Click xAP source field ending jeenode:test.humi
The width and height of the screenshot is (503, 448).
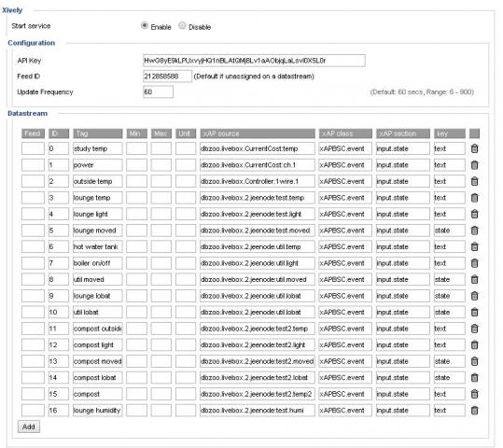[x=258, y=411]
